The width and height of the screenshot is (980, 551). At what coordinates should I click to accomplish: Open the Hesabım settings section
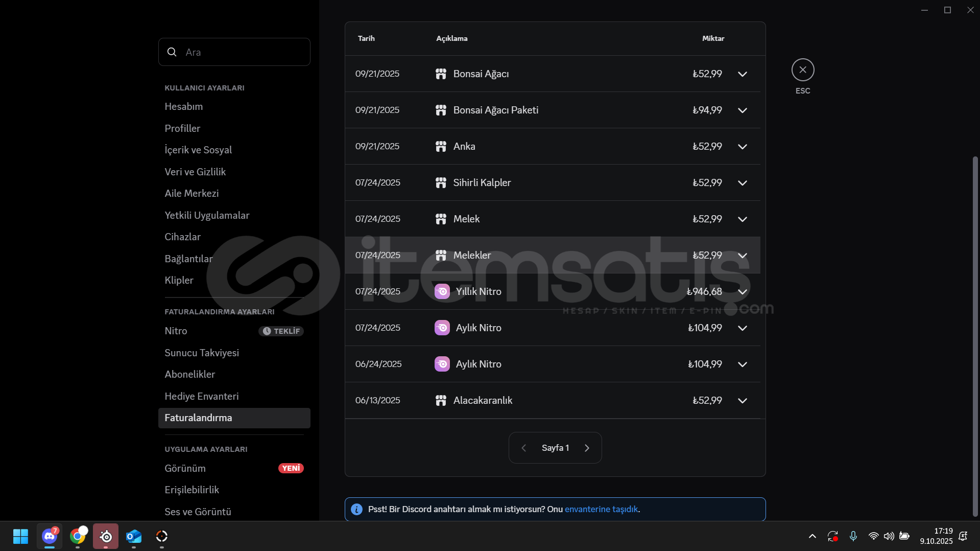tap(184, 107)
